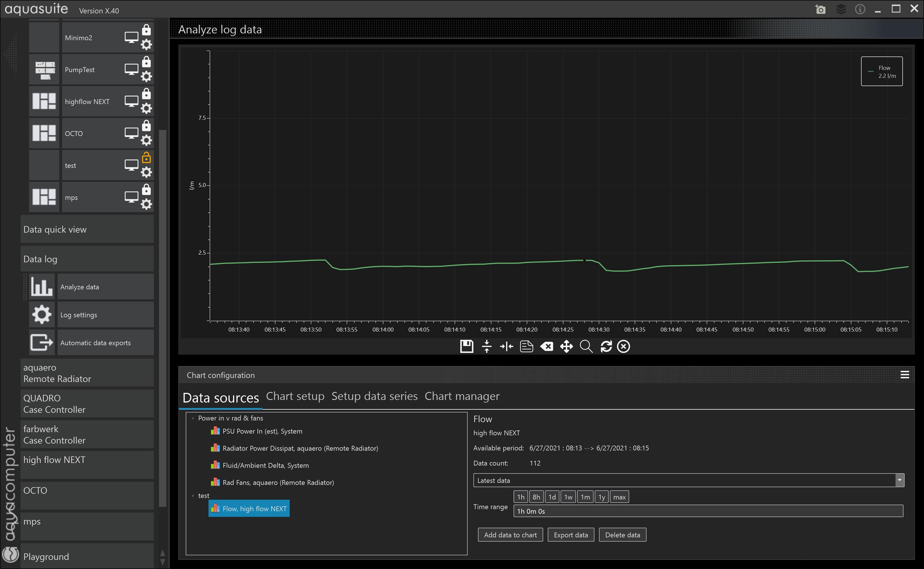Open the Latest data dropdown
This screenshot has width=924, height=569.
(899, 480)
